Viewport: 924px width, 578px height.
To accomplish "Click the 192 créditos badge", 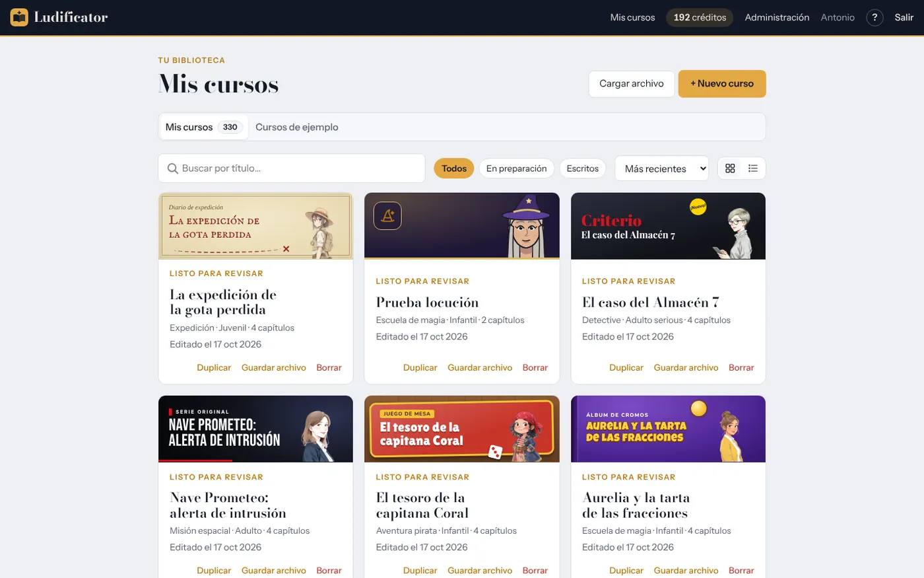I will (x=700, y=17).
